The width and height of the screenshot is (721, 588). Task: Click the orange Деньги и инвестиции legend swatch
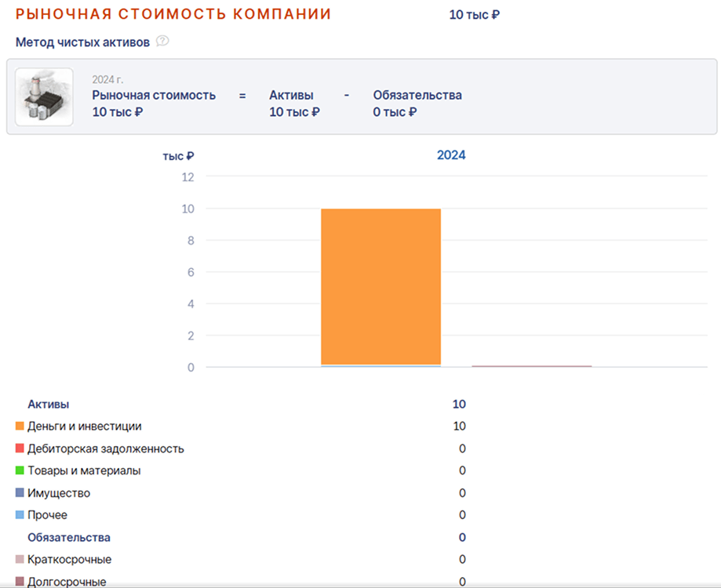20,426
